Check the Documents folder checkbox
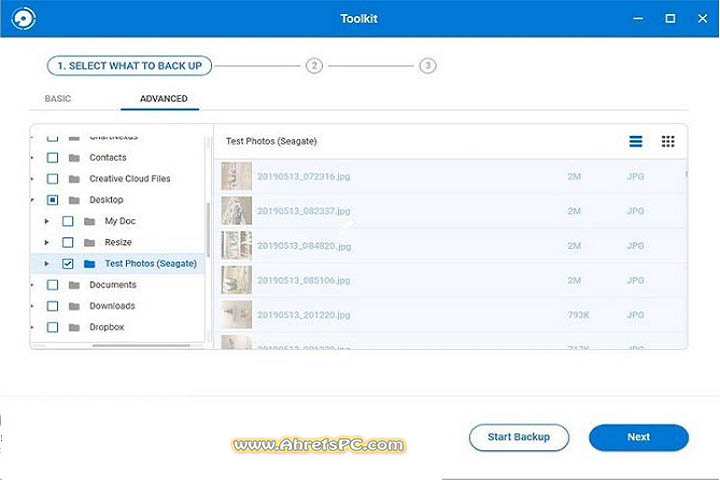The image size is (720, 480). point(52,285)
